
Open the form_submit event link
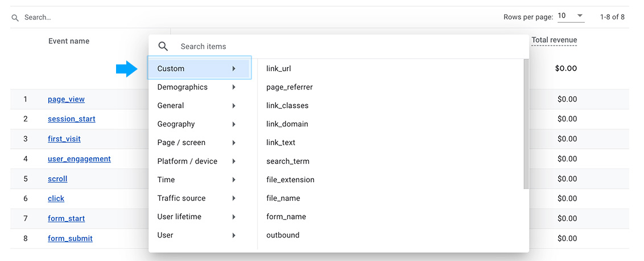(x=70, y=238)
